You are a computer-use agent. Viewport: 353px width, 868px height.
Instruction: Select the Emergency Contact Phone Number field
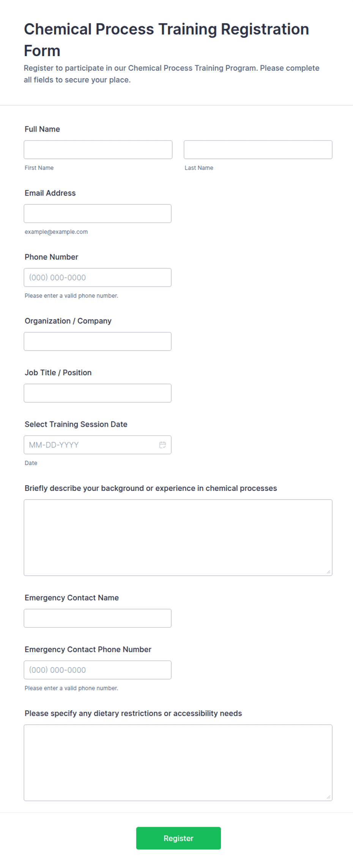(98, 670)
